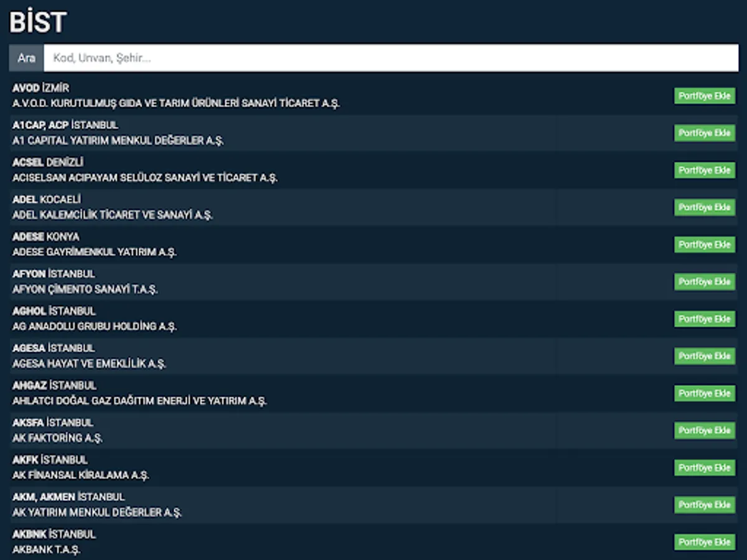Viewport: 747px width, 560px height.
Task: Select the AGESA İSTANBUL stock code
Action: (x=54, y=348)
